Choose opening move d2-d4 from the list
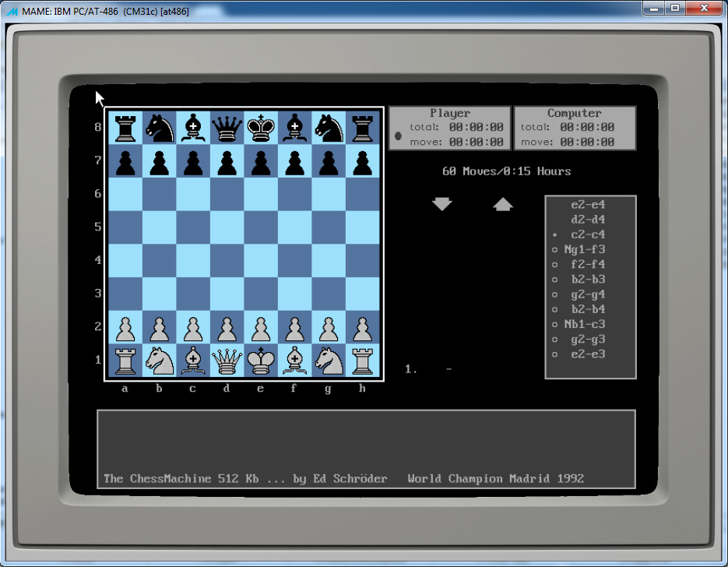 [x=588, y=219]
